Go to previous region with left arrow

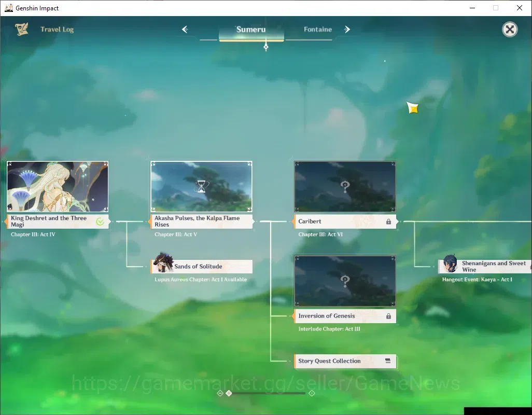[185, 30]
